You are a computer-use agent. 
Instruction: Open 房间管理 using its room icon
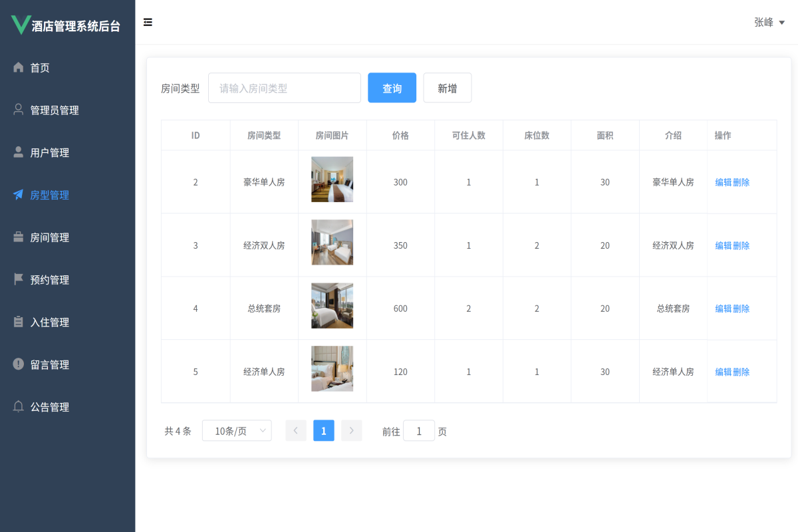click(x=17, y=237)
